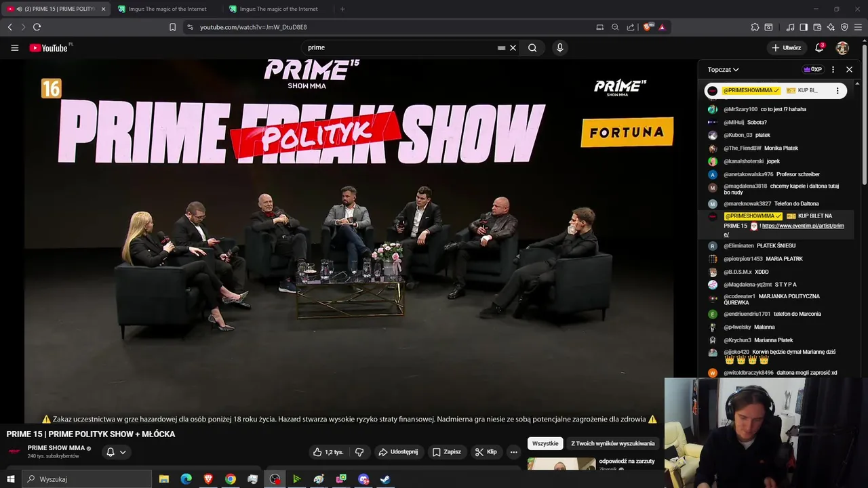Open the Brave playlist music note icon
This screenshot has width=868, height=488.
[790, 27]
